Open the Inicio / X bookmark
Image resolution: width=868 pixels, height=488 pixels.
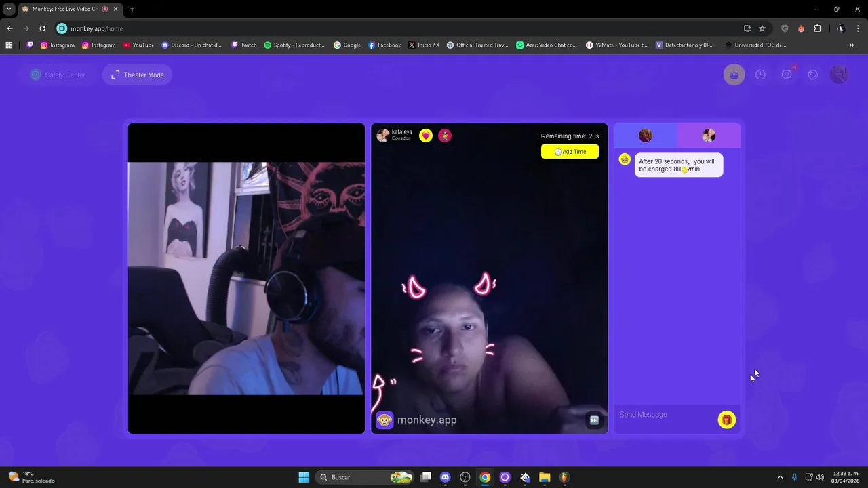(x=424, y=45)
